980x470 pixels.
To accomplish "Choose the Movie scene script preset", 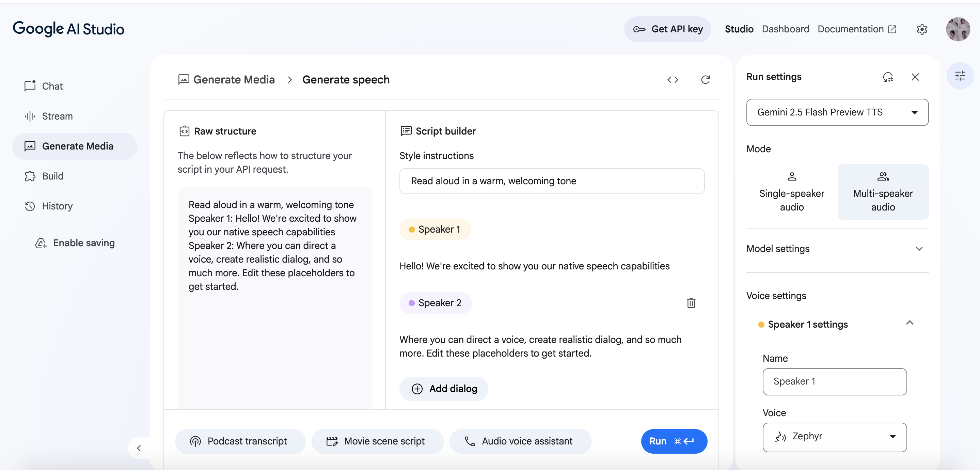I will 377,441.
